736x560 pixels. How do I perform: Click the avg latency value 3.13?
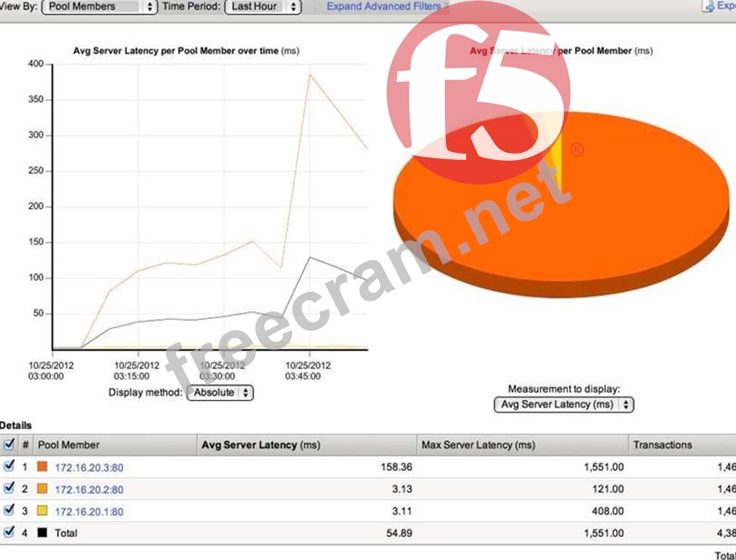402,489
